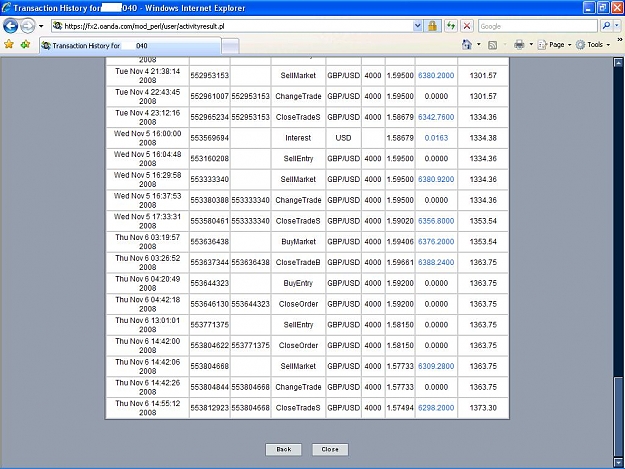This screenshot has width=625, height=469.
Task: Click the Internet Explorer title bar icon
Action: coord(6,7)
